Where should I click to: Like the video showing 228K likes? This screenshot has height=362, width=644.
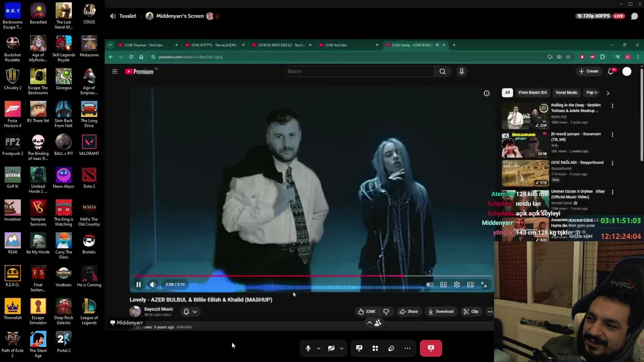[x=366, y=312]
